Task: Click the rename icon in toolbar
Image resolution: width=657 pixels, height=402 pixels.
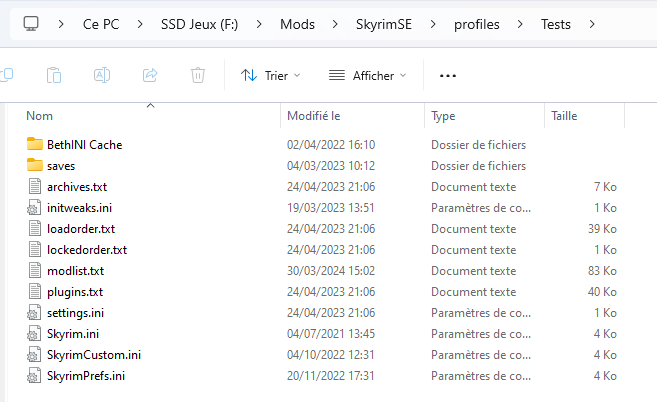Action: point(102,75)
